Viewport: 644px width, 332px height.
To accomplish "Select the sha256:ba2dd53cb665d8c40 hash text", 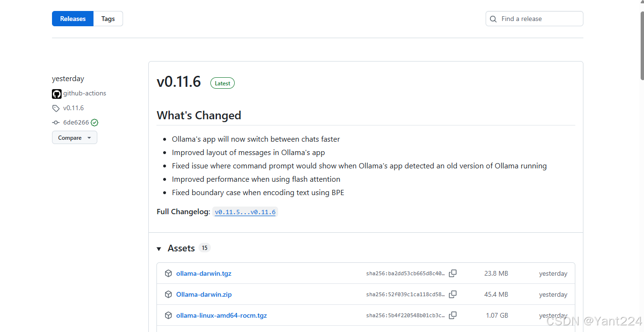I will (x=405, y=274).
